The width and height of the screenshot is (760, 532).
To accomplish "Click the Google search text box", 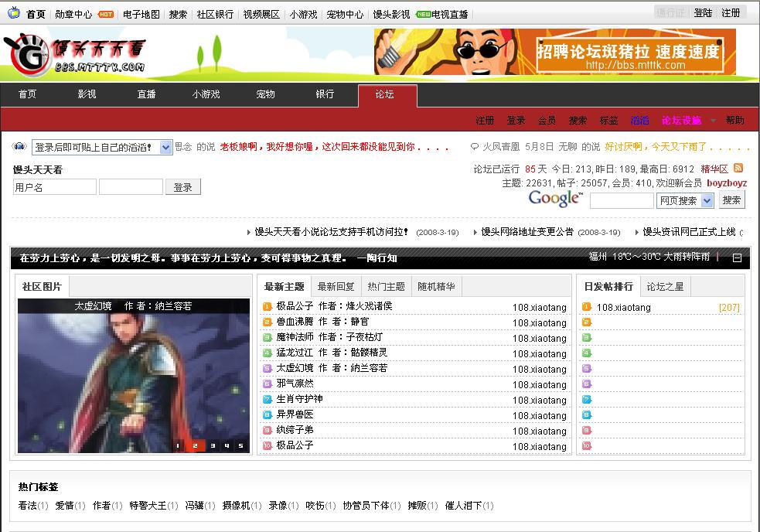I will tap(622, 200).
